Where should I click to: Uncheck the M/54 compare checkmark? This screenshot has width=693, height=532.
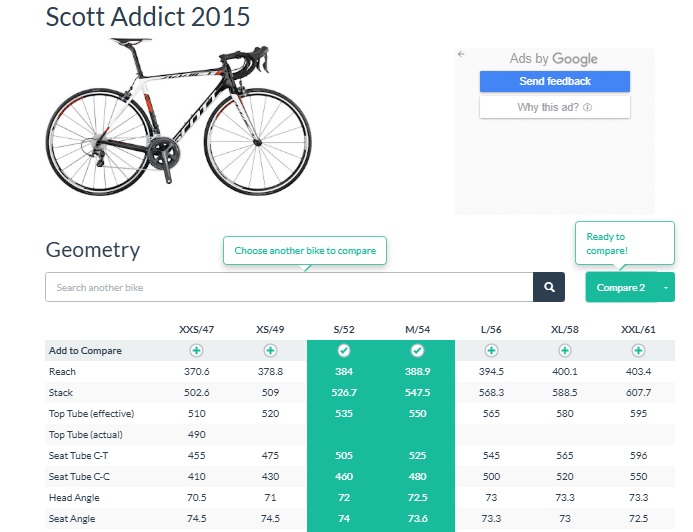[417, 351]
